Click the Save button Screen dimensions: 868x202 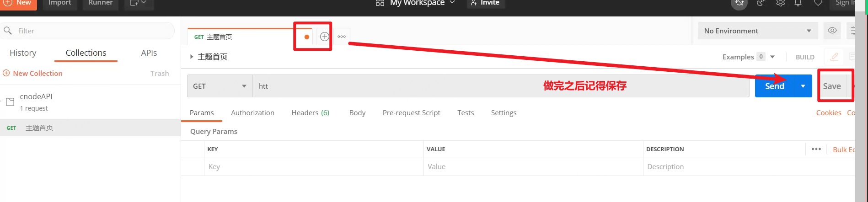(831, 86)
